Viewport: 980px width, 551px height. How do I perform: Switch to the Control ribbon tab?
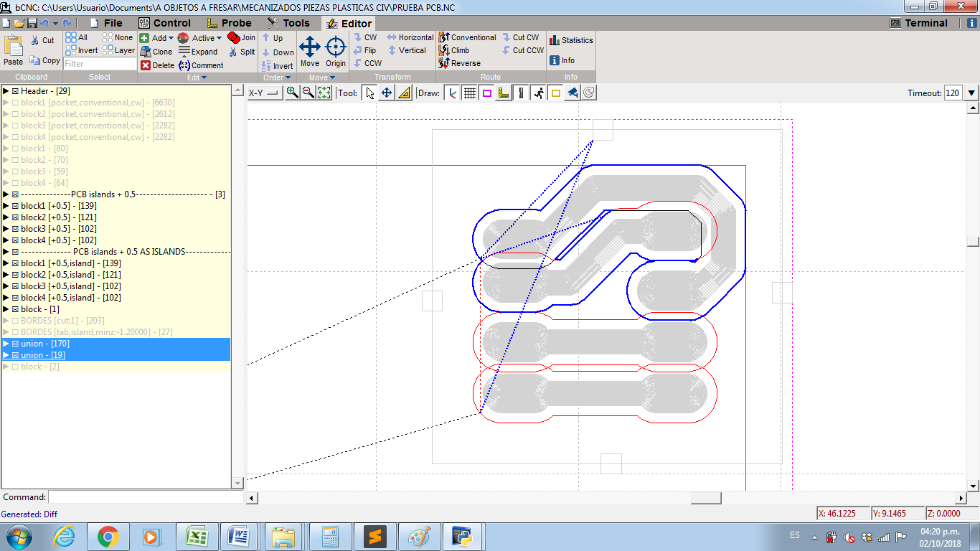[164, 23]
